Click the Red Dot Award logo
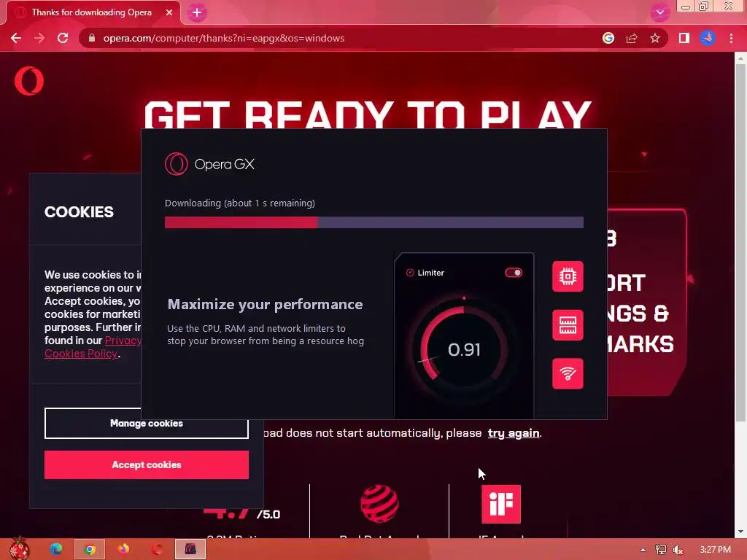Image resolution: width=747 pixels, height=560 pixels. pos(379,503)
